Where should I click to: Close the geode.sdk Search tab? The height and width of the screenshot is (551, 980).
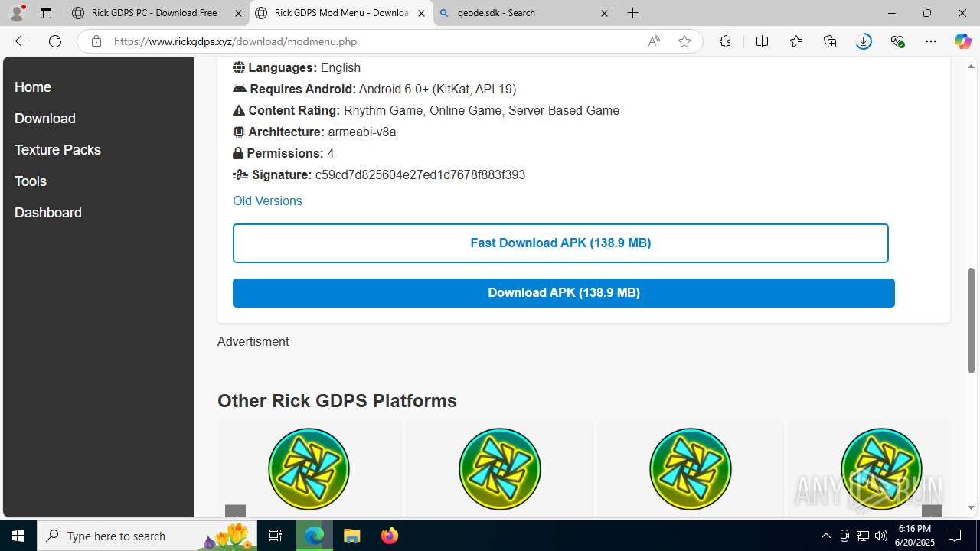click(604, 13)
